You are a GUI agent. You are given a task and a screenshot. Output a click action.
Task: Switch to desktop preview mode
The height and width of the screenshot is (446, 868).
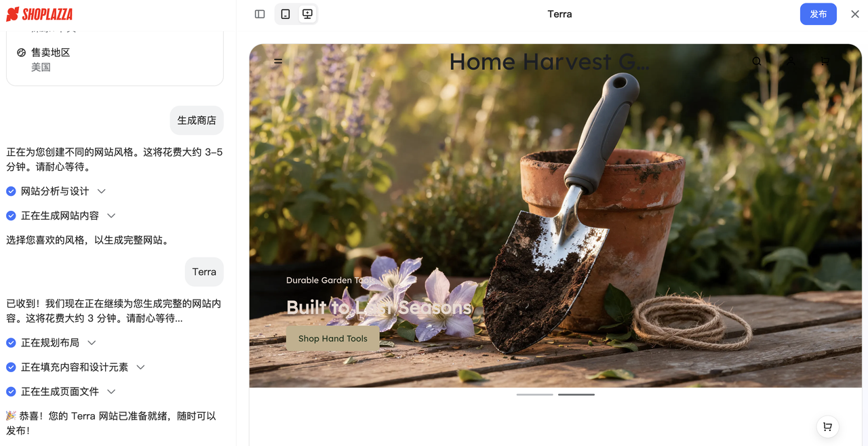tap(307, 14)
